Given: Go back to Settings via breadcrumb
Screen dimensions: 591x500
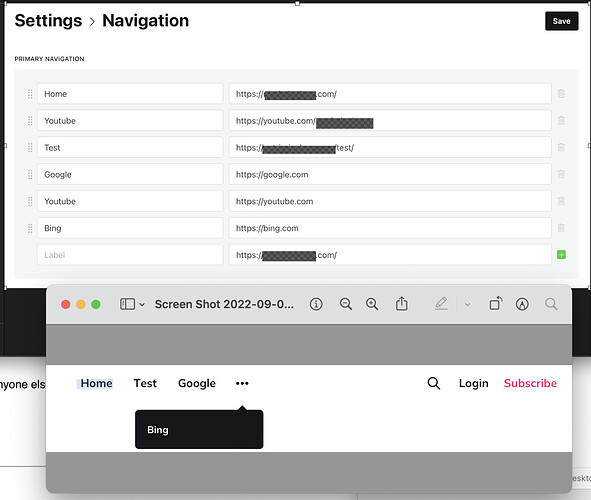Looking at the screenshot, I should (48, 20).
